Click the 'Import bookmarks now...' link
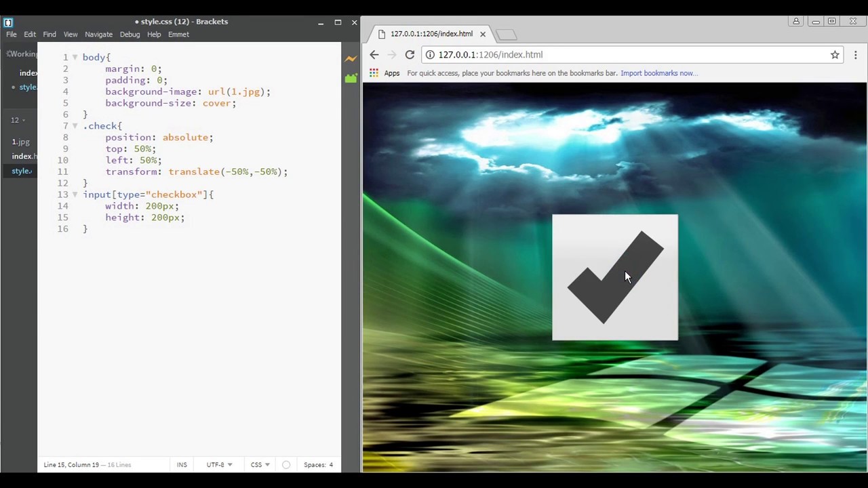 pyautogui.click(x=658, y=73)
